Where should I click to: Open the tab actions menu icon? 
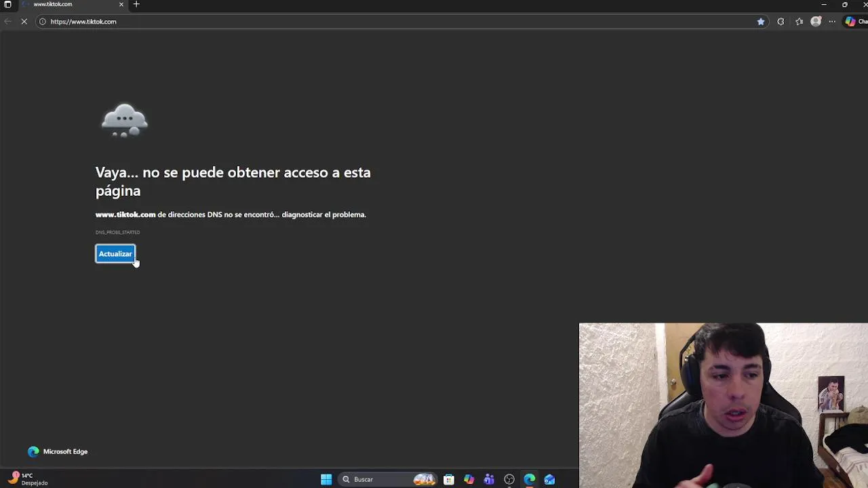[x=7, y=4]
